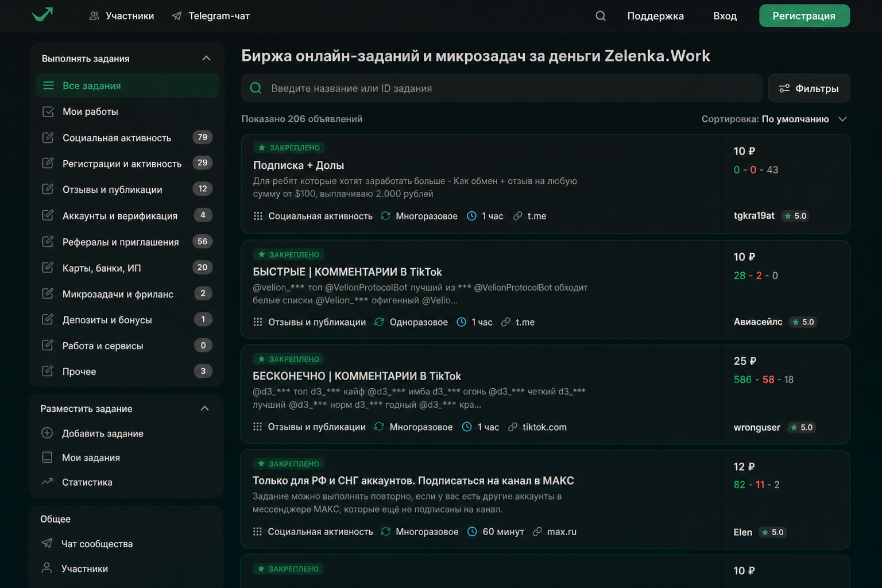Screen dimensions: 882x588
Task: Click the Zelenka.Work green arrow logo
Action: 42,14
